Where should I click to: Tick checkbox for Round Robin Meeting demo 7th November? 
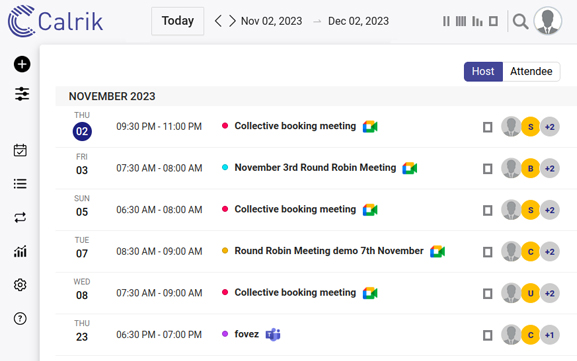(x=488, y=252)
